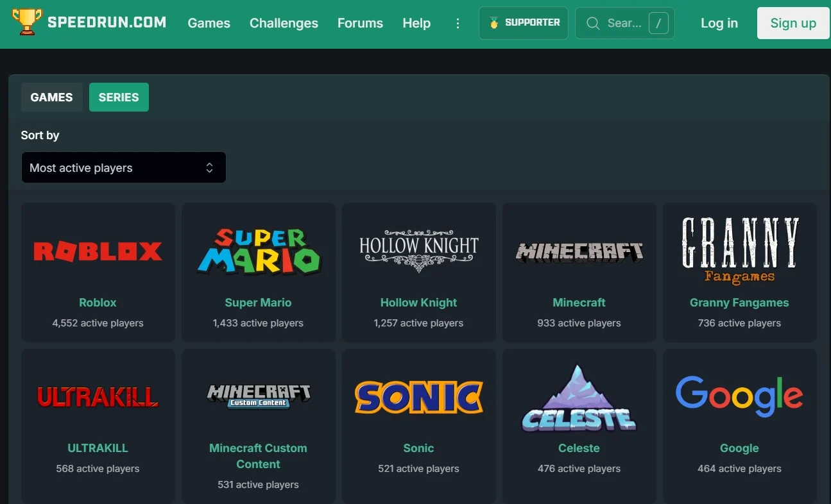Click the "4,552 active players" text

[98, 323]
